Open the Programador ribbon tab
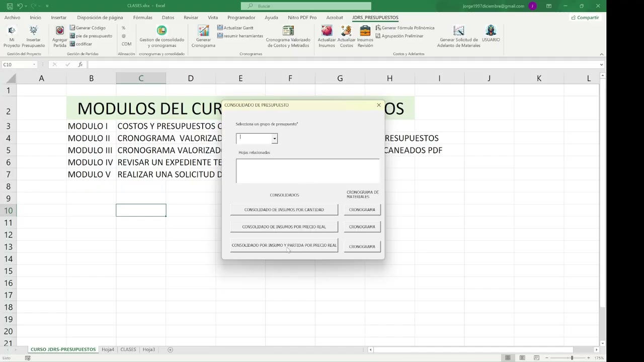The height and width of the screenshot is (362, 644). (241, 18)
